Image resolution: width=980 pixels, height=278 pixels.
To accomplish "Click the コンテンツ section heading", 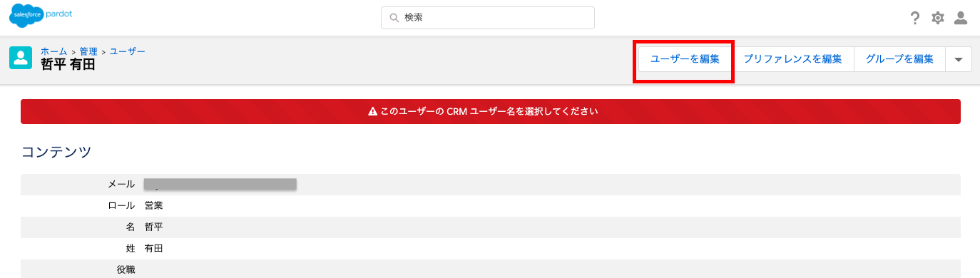I will (56, 152).
